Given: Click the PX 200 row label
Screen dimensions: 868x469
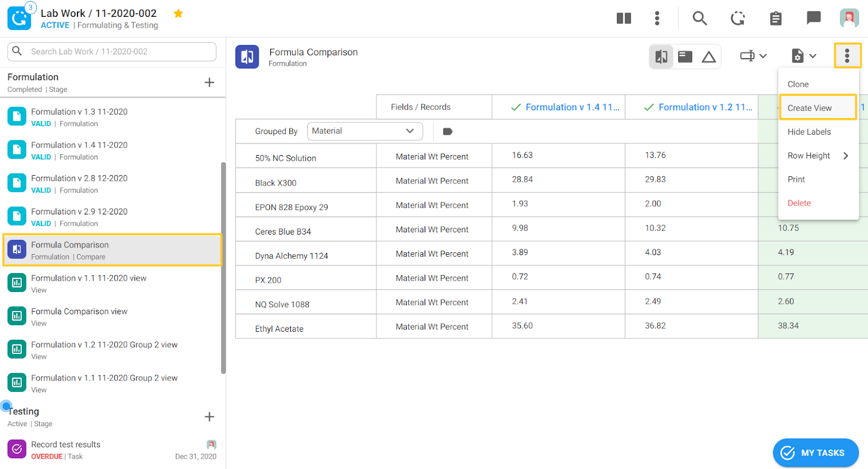Looking at the screenshot, I should (268, 280).
